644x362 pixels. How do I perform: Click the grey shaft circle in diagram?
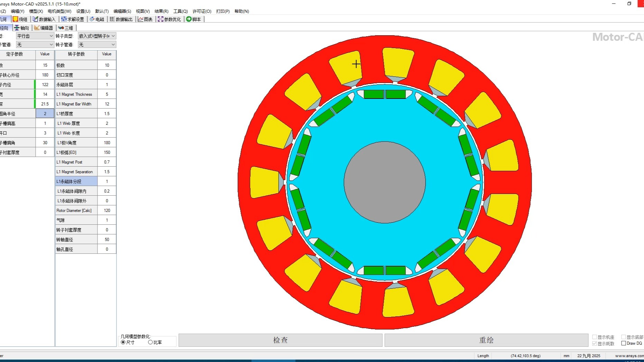[x=384, y=182]
